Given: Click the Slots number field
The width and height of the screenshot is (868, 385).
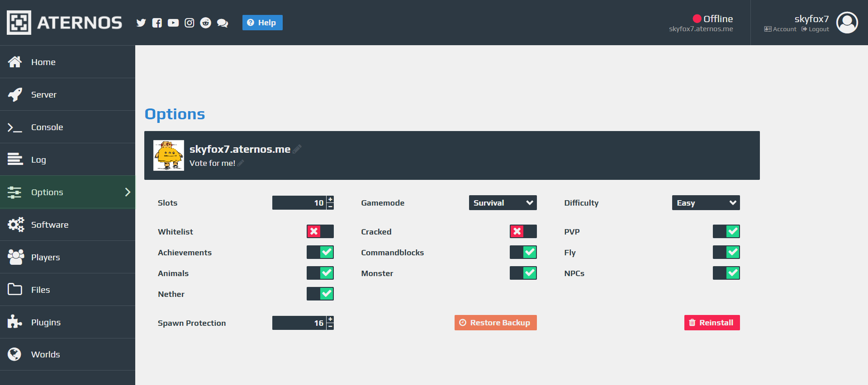Looking at the screenshot, I should (299, 203).
